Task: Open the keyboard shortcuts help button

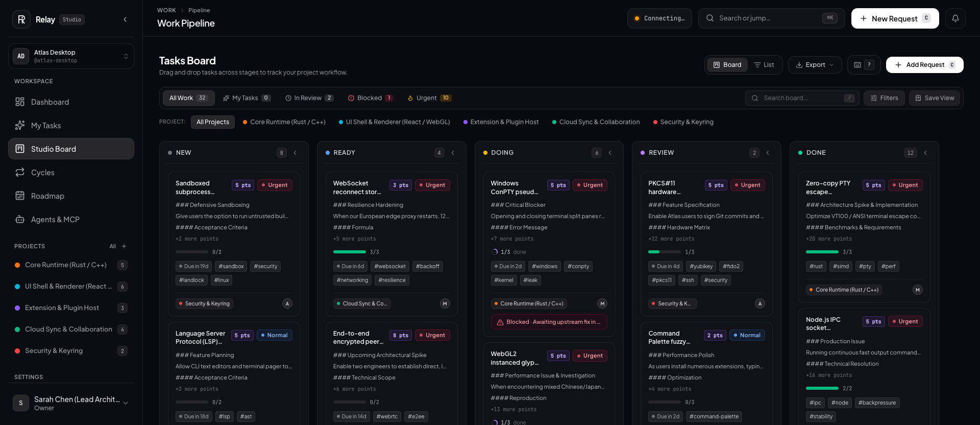Action: coord(864,65)
